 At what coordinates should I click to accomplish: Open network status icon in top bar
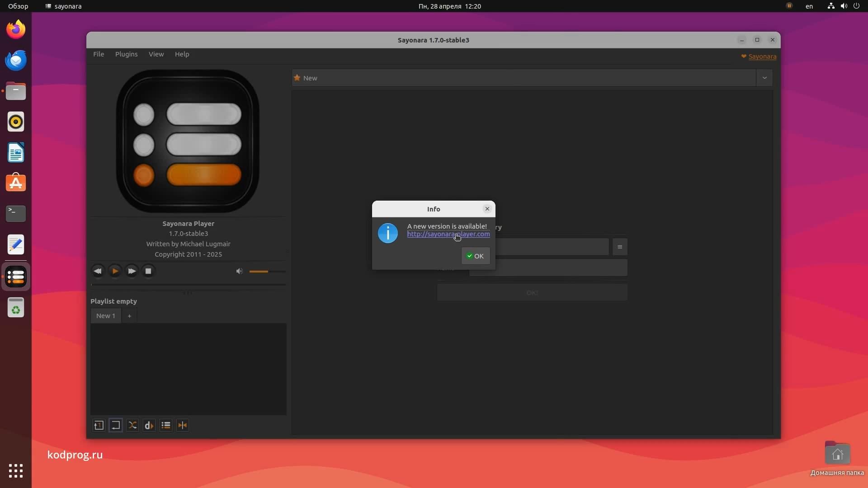click(x=831, y=6)
